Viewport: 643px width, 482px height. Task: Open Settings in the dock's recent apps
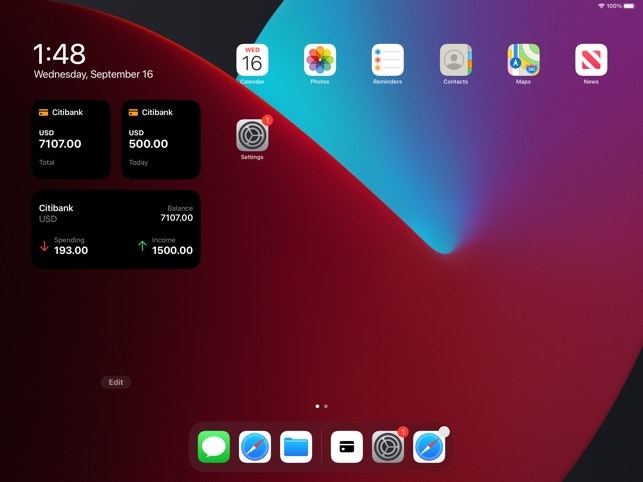tap(388, 447)
